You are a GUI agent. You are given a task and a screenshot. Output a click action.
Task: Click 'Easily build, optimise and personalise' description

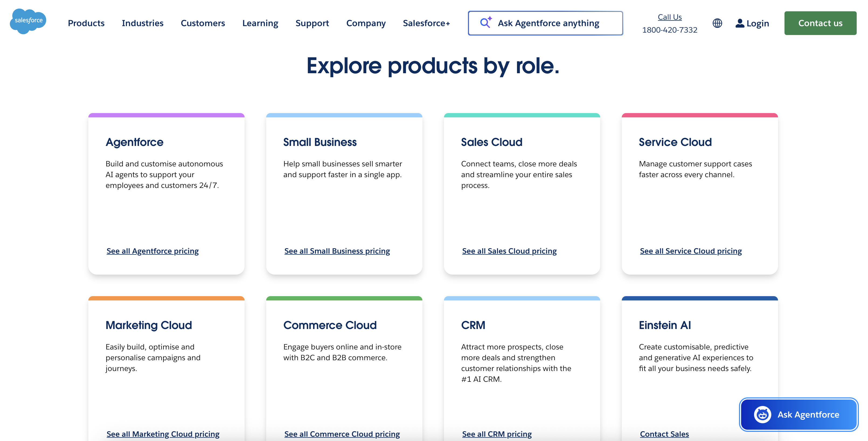point(153,358)
